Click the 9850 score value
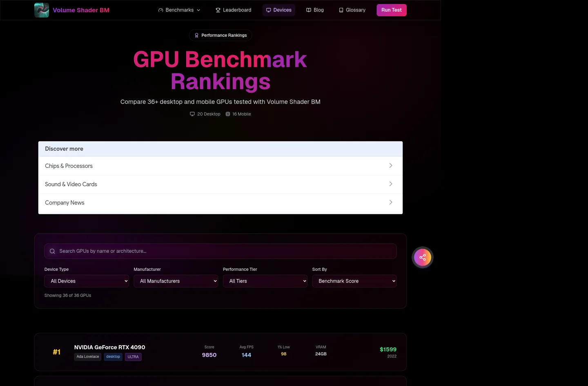Viewport: 588px width, 386px height. (209, 355)
